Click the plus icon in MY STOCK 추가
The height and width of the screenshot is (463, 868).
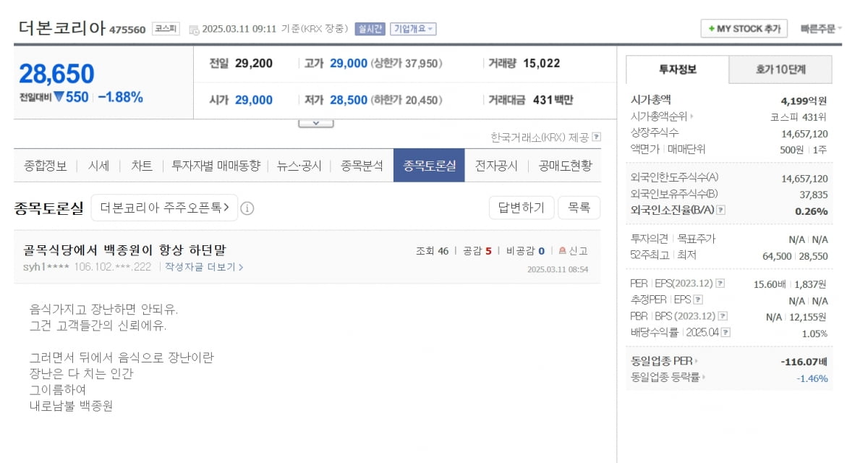[711, 29]
